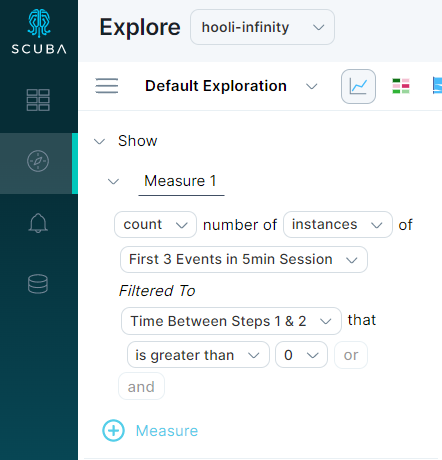Click the Scuba logo
Viewport: 442px width, 460px height.
(x=39, y=32)
